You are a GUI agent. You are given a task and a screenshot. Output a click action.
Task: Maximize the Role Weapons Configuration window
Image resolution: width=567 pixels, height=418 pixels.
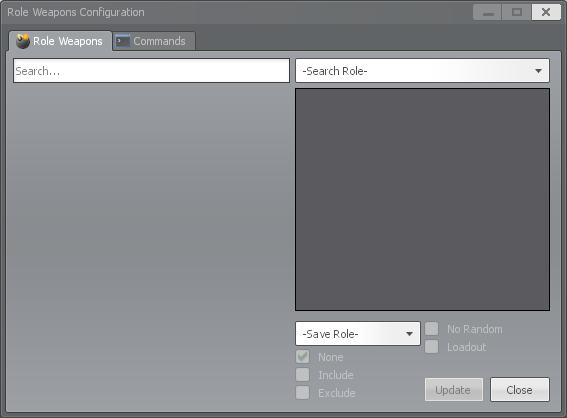[517, 12]
